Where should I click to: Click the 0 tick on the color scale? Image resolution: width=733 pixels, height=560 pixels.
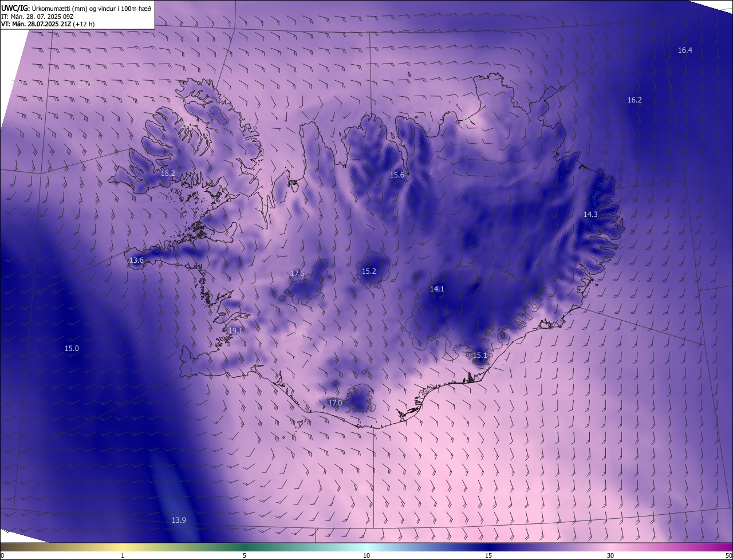[x=2, y=556]
